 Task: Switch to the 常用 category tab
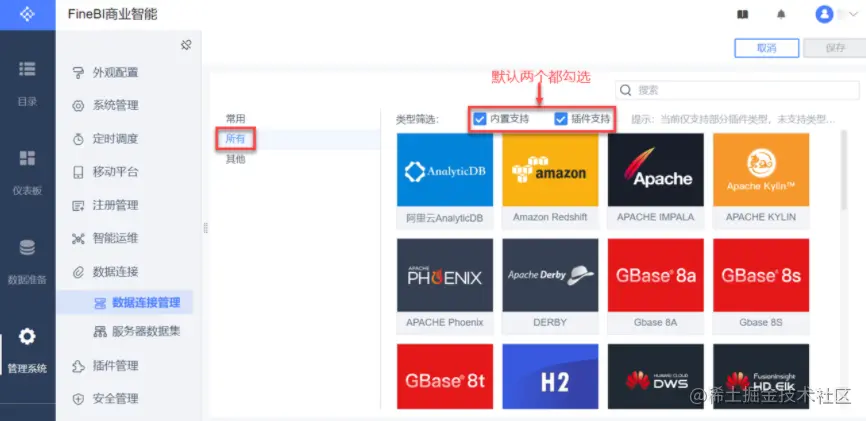(235, 118)
